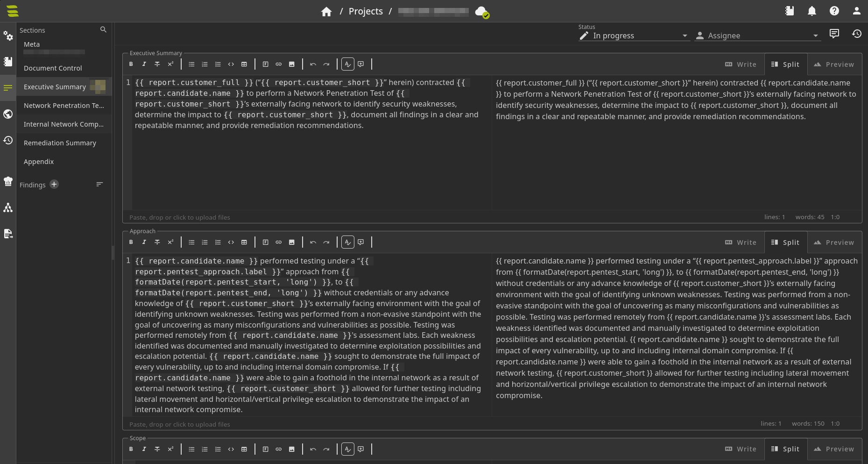Insert image in Scope editor
Screen dimensions: 868x464
pos(292,449)
